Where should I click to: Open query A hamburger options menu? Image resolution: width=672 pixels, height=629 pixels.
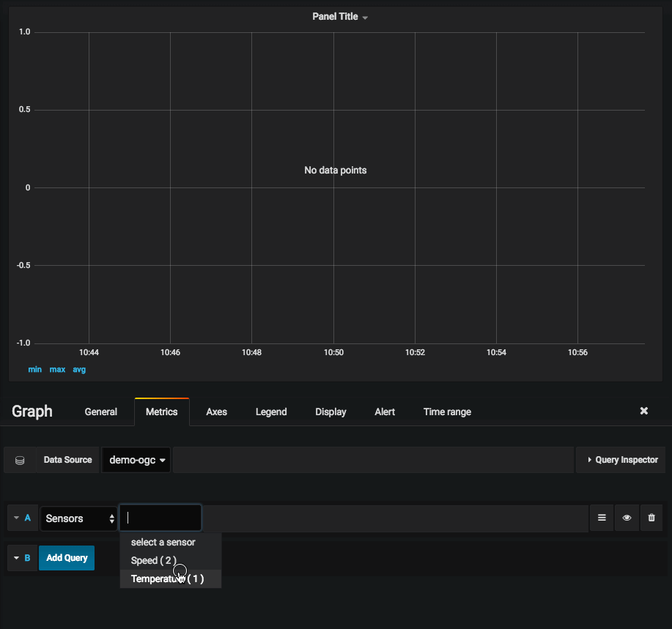pos(602,518)
